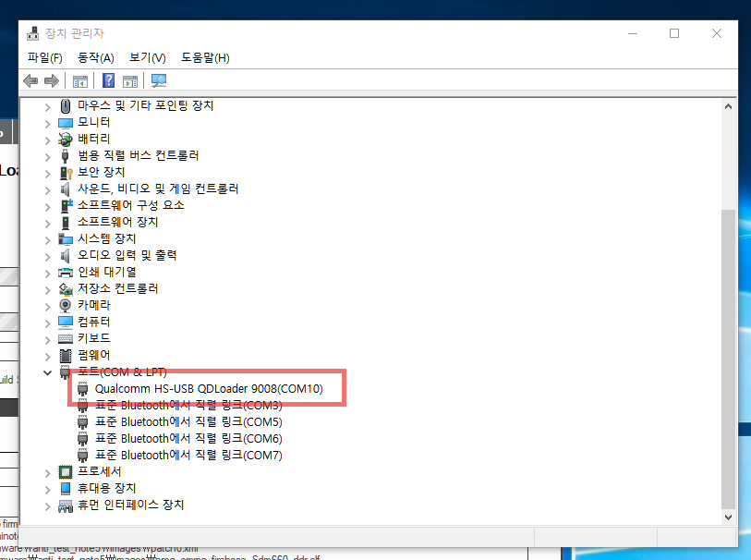Expand the 키보드 node
The width and height of the screenshot is (751, 560).
pos(47,340)
